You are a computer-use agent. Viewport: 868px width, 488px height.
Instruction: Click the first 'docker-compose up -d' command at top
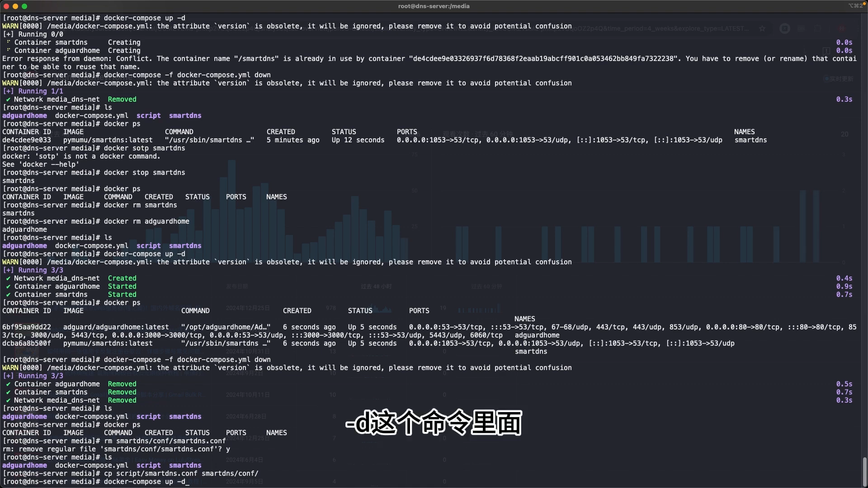pyautogui.click(x=144, y=18)
